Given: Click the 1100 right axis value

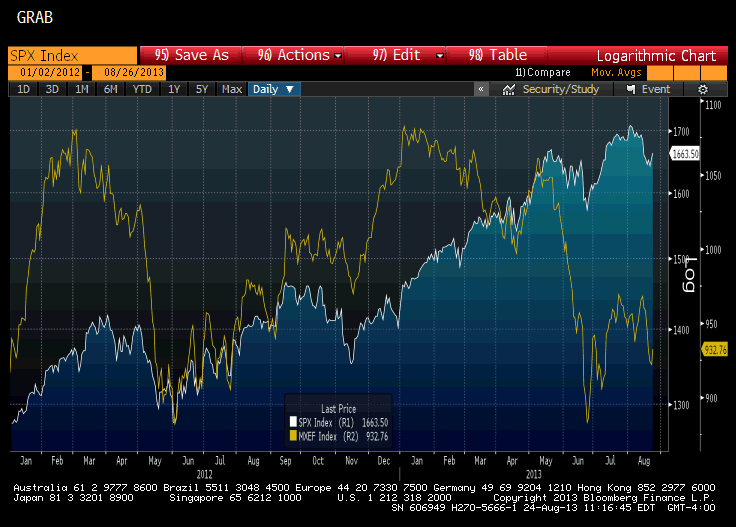Looking at the screenshot, I should pyautogui.click(x=713, y=105).
